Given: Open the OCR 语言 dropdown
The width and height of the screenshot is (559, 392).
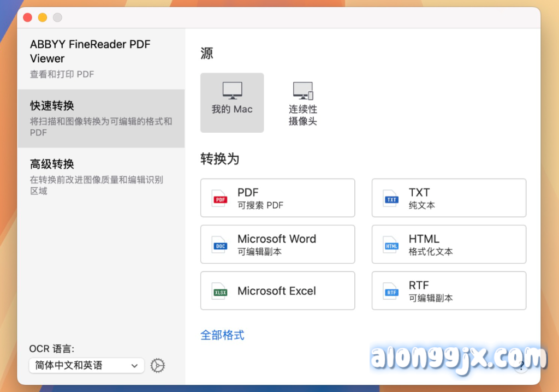Looking at the screenshot, I should click(86, 366).
